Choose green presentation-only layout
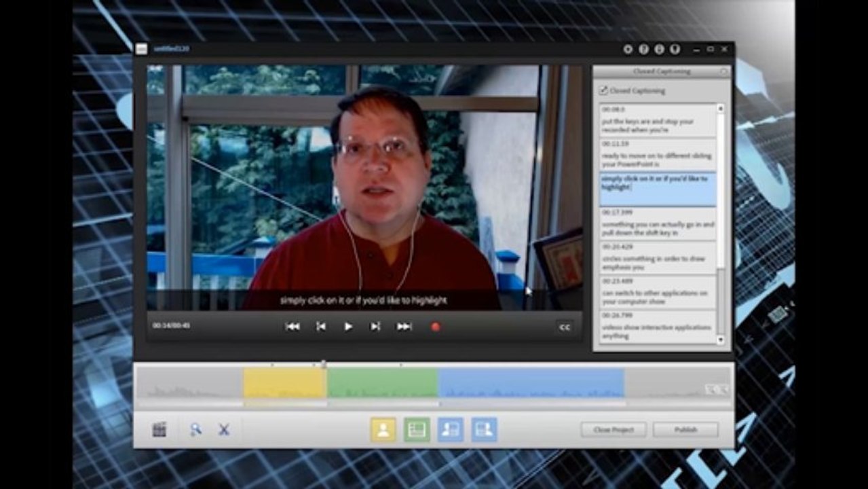The height and width of the screenshot is (489, 868). click(417, 429)
